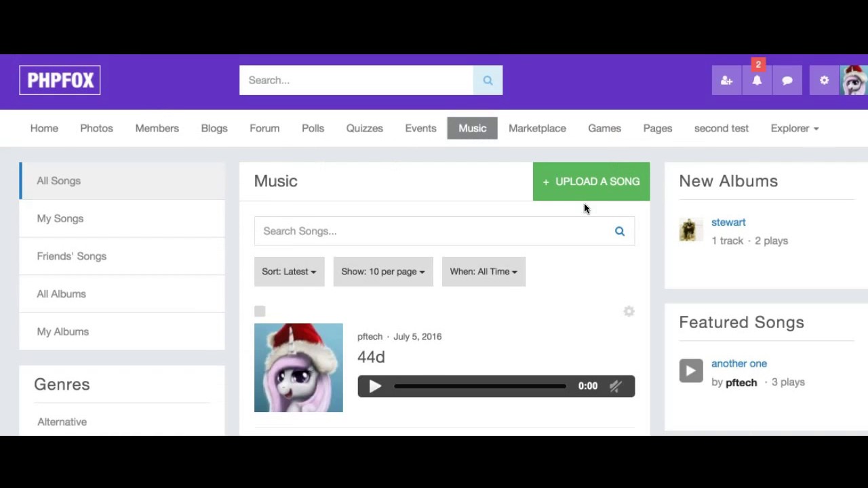Open the notifications bell icon
The image size is (868, 488).
pyautogui.click(x=757, y=80)
